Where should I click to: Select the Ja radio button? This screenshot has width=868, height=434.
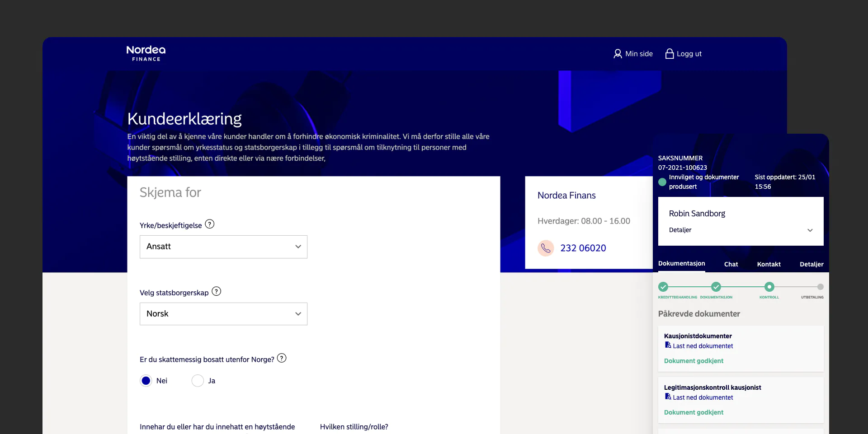(198, 381)
